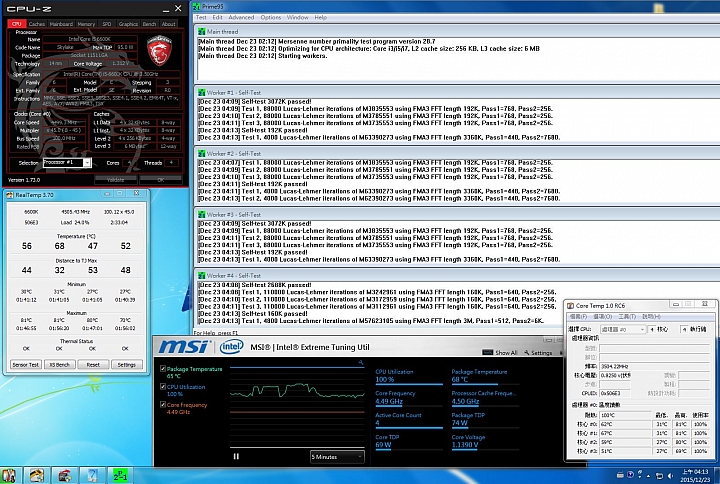Switch to the Mainboard tab in CPU-Z
The image size is (720, 484).
(x=61, y=23)
